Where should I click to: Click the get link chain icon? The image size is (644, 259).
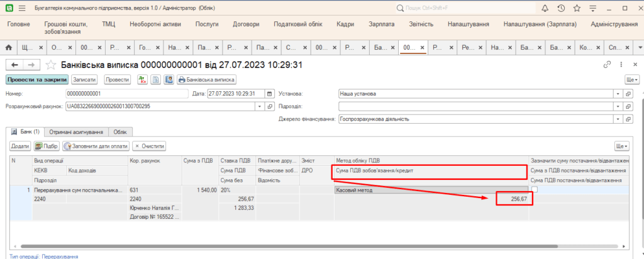607,65
